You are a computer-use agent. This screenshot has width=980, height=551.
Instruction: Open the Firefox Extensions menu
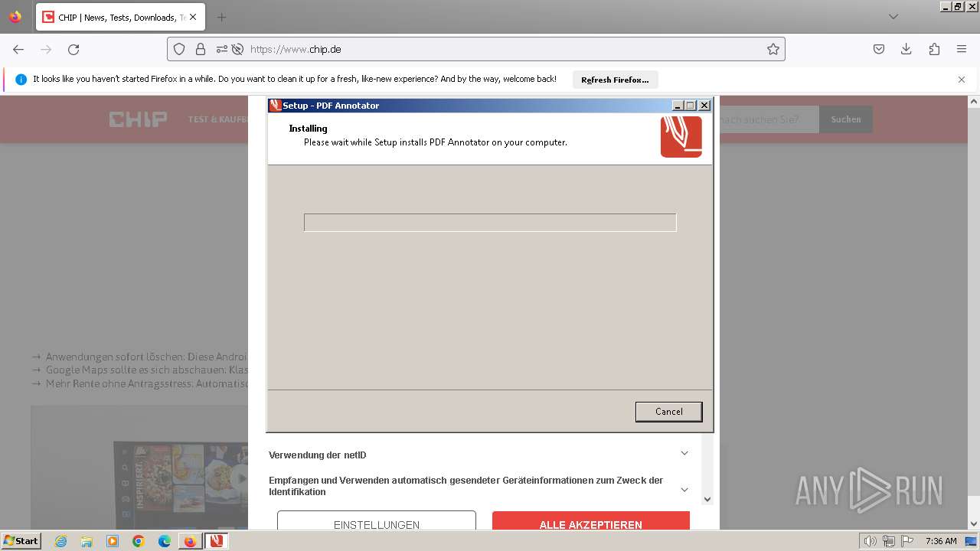coord(934,49)
